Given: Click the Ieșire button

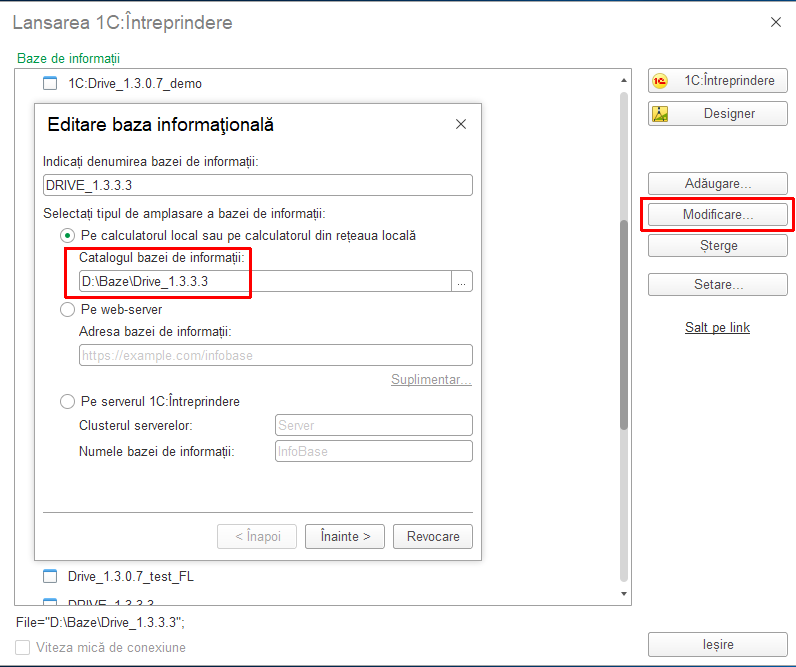Looking at the screenshot, I should (717, 644).
